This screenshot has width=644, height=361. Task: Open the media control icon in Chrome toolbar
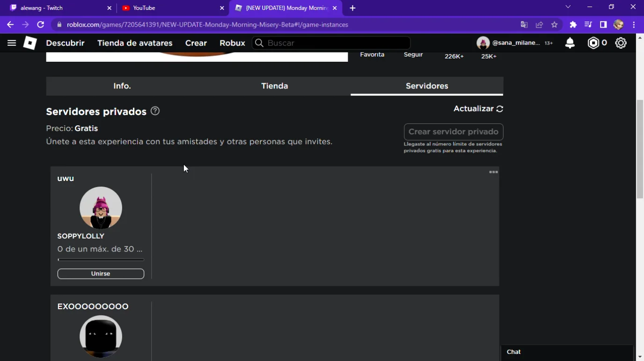[588, 25]
